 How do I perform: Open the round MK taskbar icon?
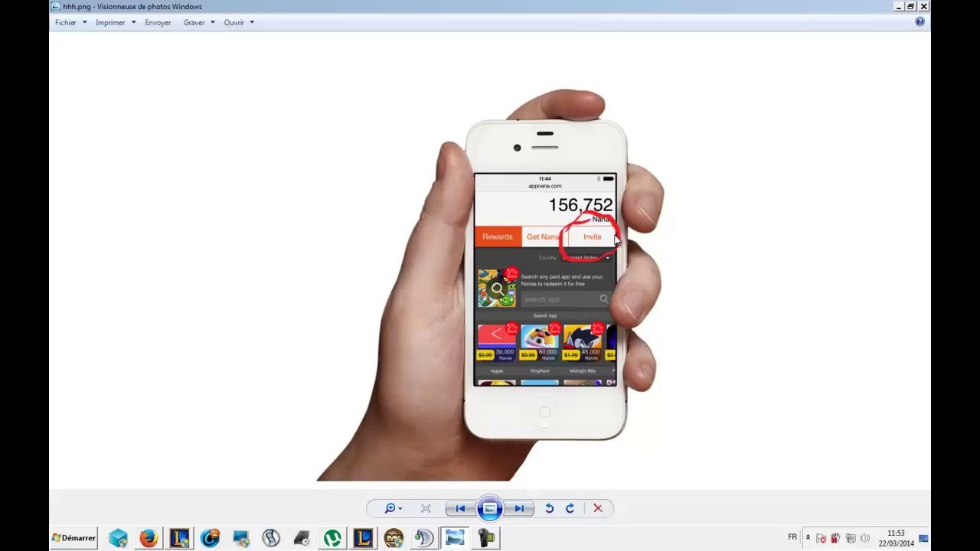(x=394, y=538)
